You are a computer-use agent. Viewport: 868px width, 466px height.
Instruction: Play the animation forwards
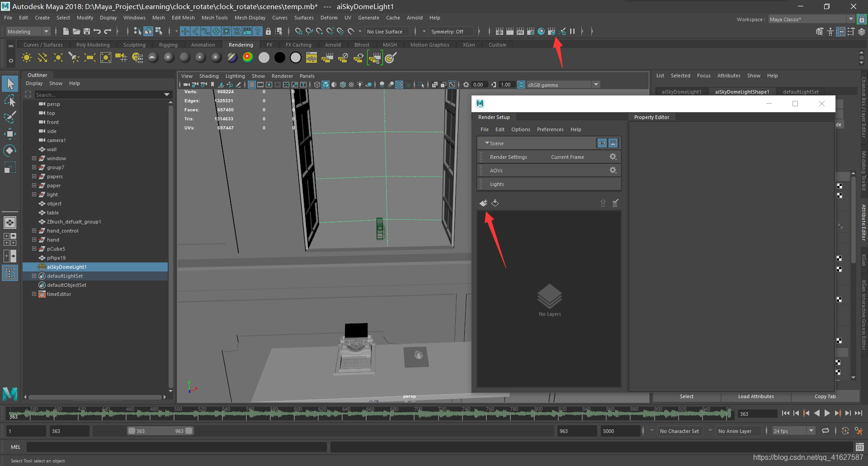click(x=827, y=413)
